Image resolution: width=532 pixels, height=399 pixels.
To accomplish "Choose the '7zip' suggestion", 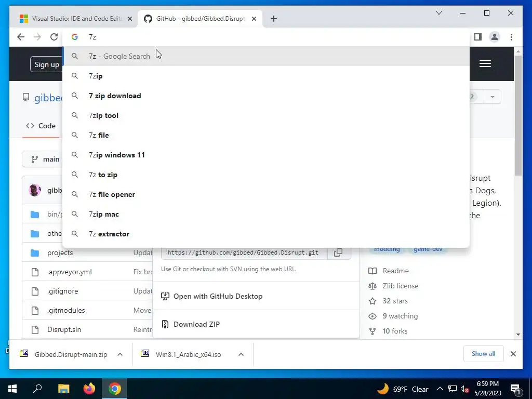I will pos(266,76).
